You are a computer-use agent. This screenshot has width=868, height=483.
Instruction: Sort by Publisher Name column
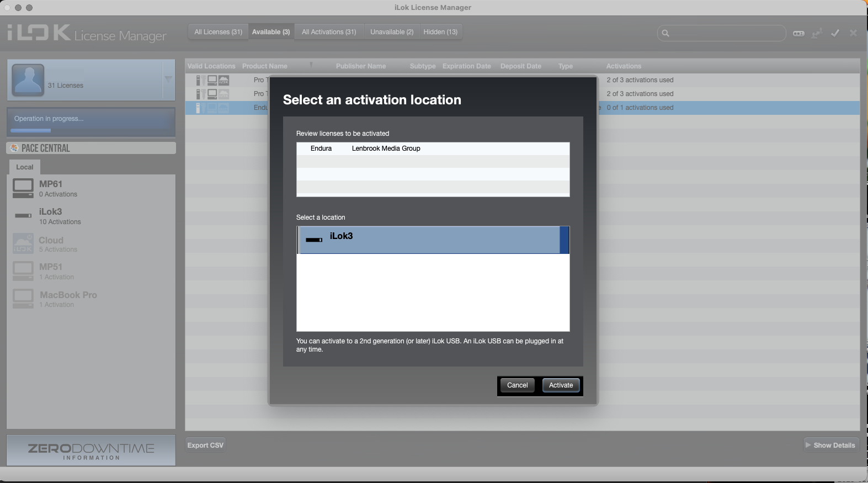point(361,66)
